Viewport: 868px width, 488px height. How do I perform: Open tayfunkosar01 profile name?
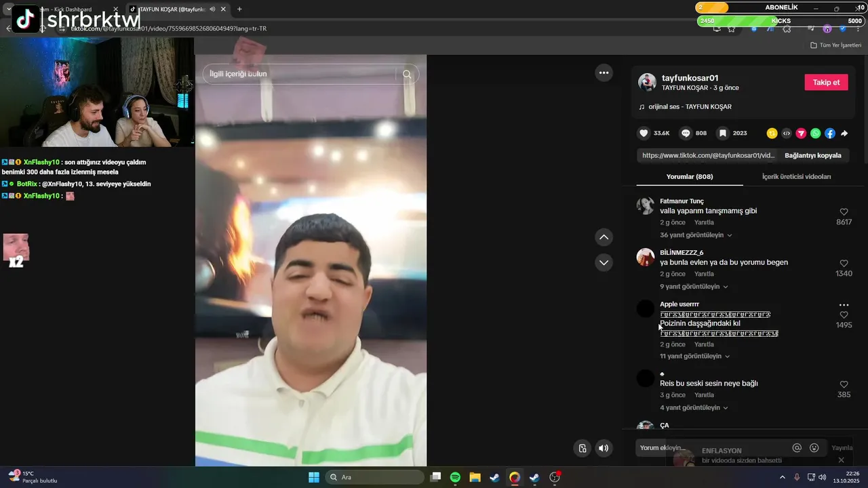coord(690,78)
